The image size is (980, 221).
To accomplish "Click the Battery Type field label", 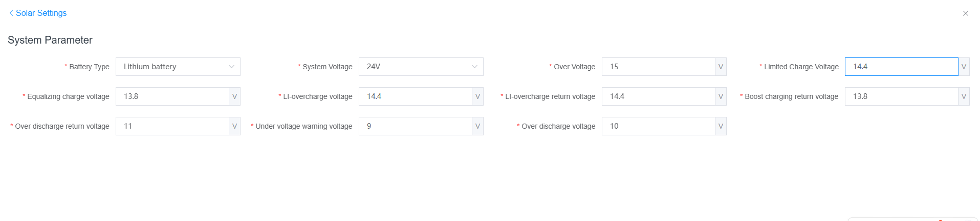I will [89, 67].
